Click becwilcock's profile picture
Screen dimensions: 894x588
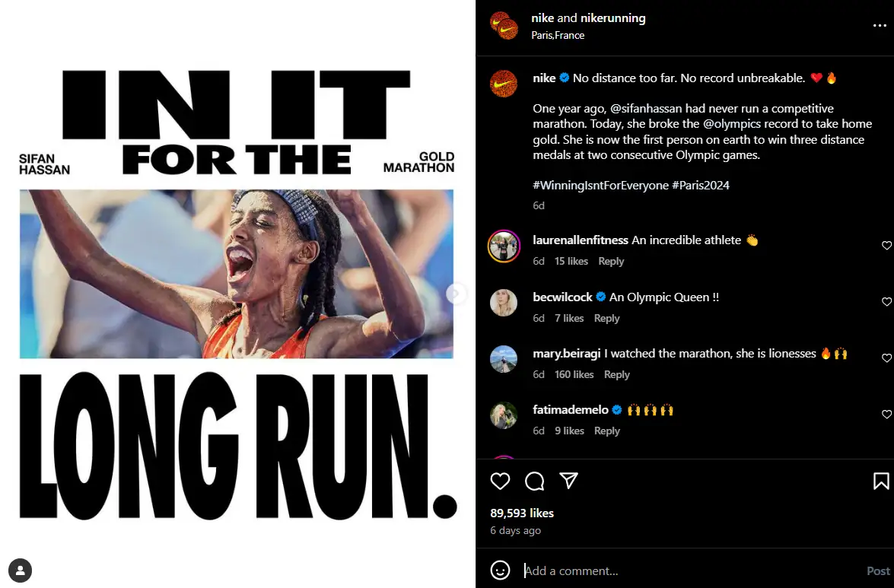point(504,302)
